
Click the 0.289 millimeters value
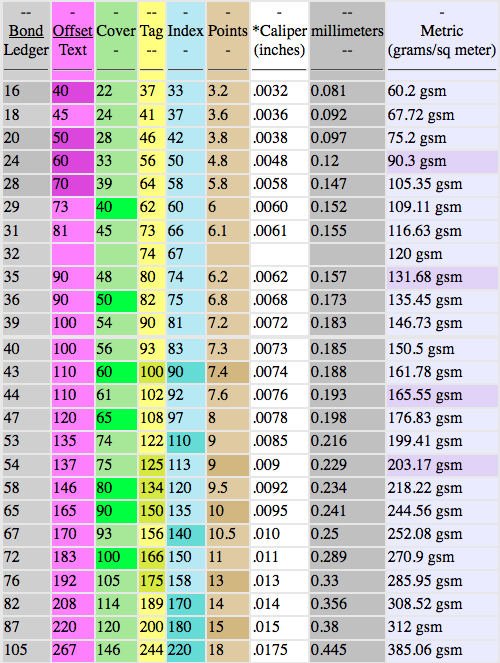tap(328, 557)
